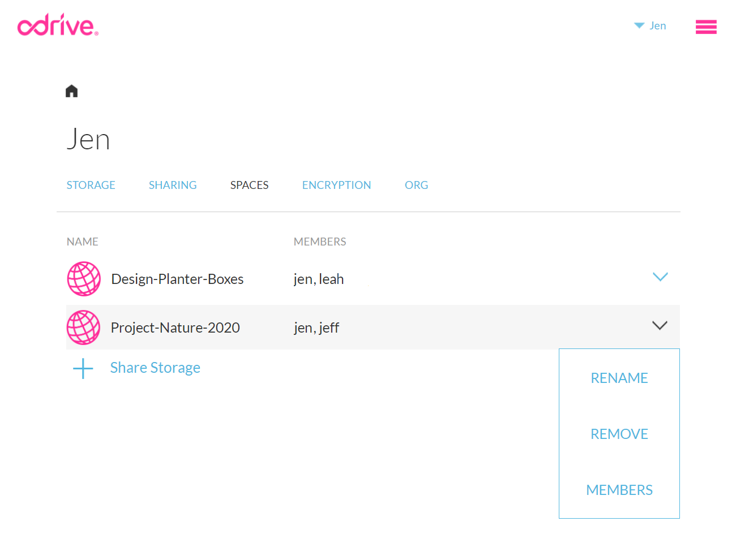736x560 pixels.
Task: Switch to the Sharing tab
Action: [173, 185]
